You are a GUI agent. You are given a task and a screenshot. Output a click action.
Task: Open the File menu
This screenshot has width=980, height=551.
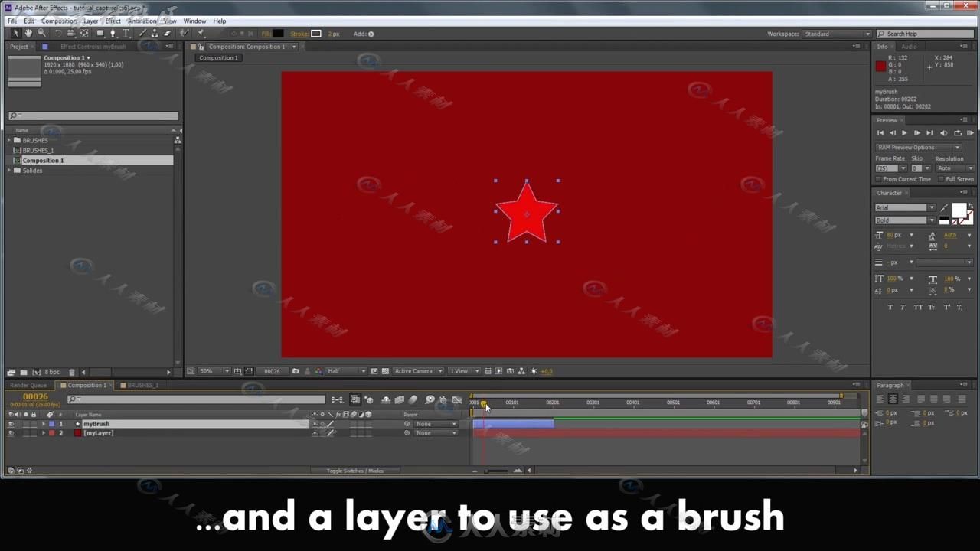(12, 21)
